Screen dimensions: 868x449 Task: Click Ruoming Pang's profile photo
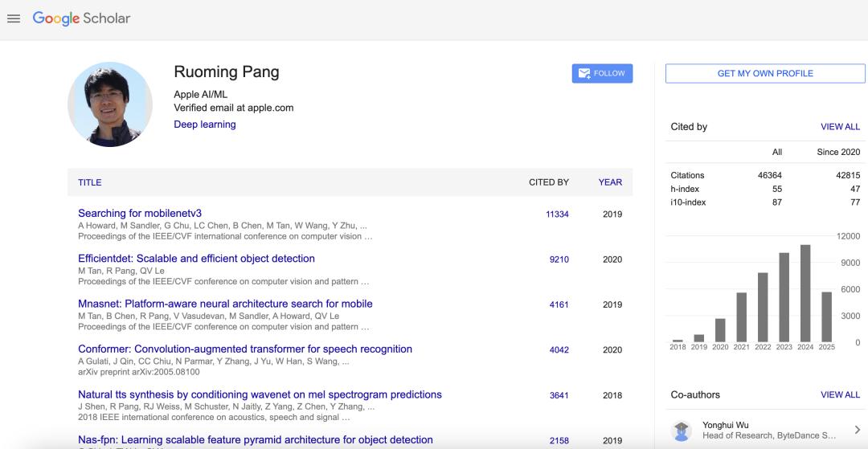point(109,104)
